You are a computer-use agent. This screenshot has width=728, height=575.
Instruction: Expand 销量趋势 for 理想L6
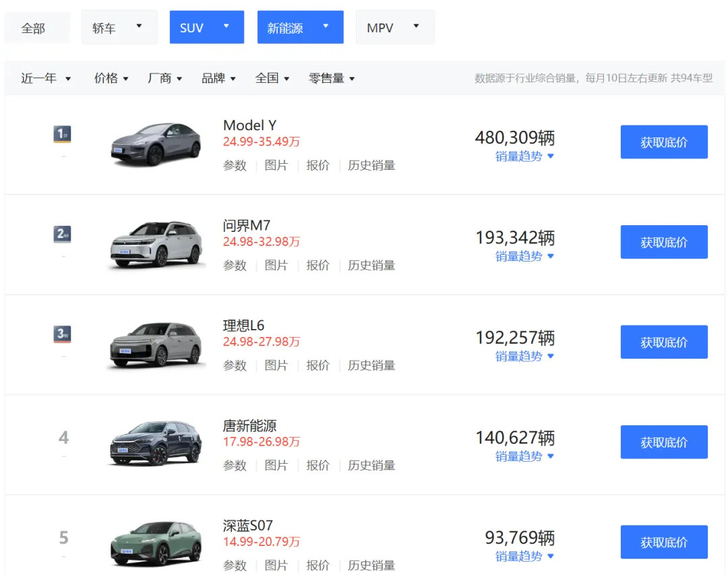pos(524,357)
